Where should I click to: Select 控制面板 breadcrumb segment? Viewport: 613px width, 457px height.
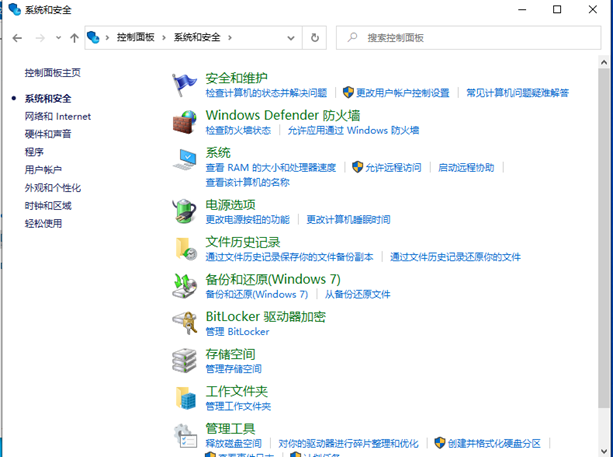[x=136, y=38]
